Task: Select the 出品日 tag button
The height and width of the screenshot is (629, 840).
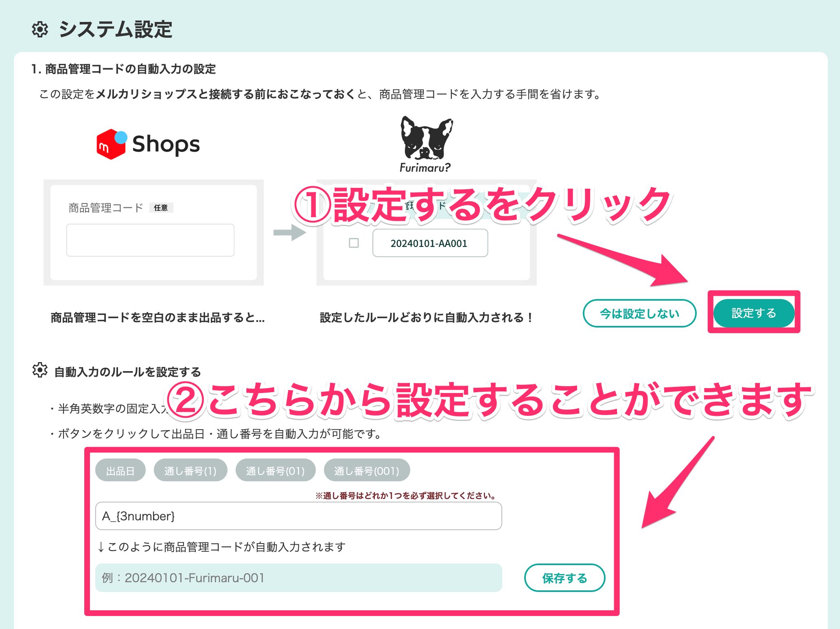Action: pos(120,471)
